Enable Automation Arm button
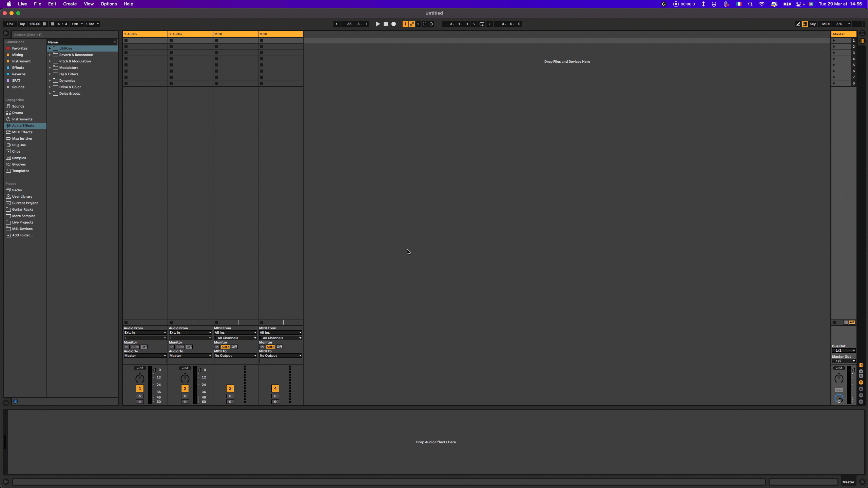Image resolution: width=868 pixels, height=488 pixels. click(x=412, y=24)
